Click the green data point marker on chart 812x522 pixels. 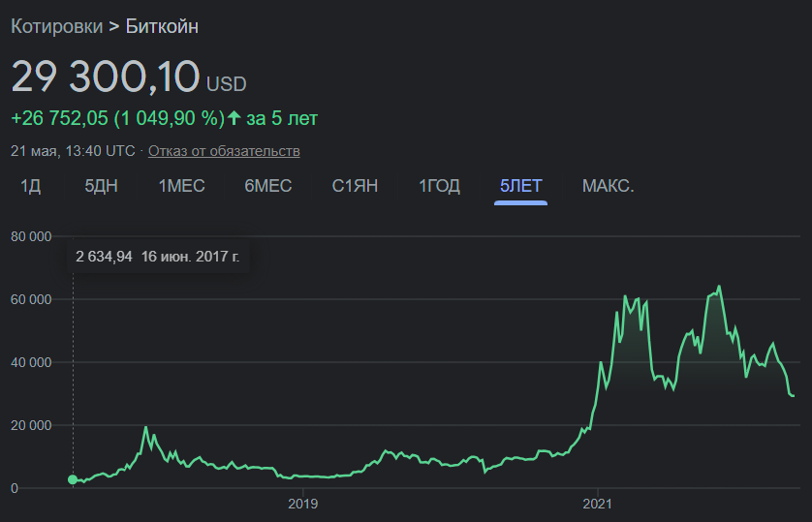click(73, 479)
